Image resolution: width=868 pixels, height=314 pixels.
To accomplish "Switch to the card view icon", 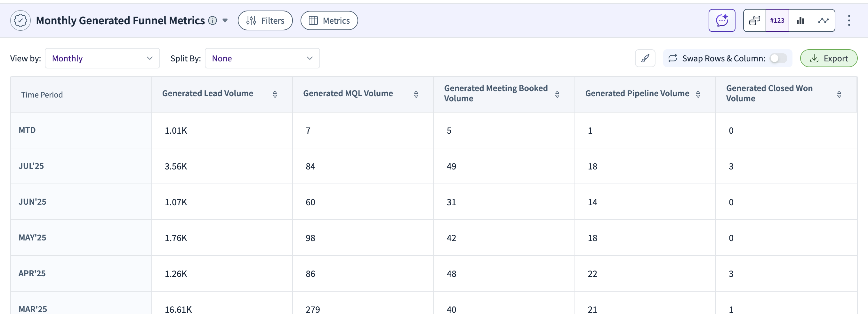I will click(x=754, y=20).
